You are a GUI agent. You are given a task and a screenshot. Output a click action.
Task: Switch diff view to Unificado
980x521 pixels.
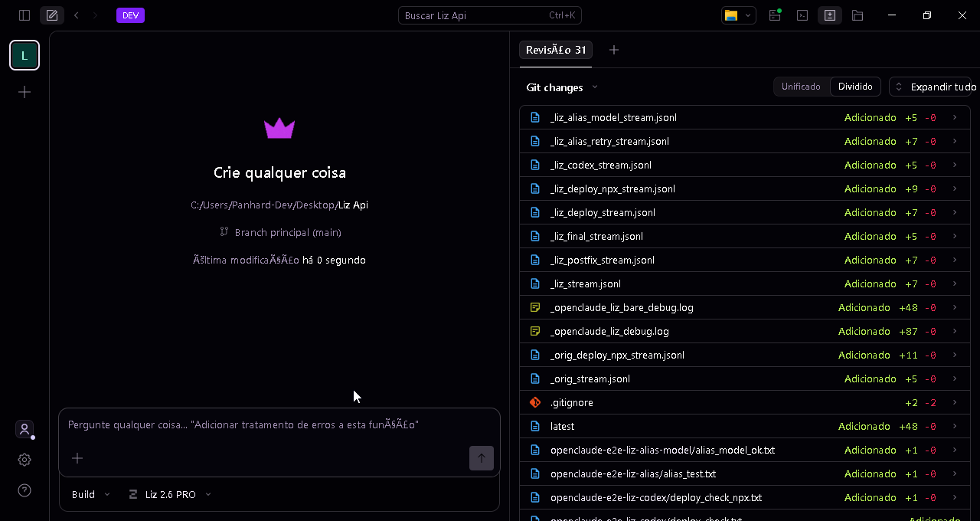tap(801, 87)
